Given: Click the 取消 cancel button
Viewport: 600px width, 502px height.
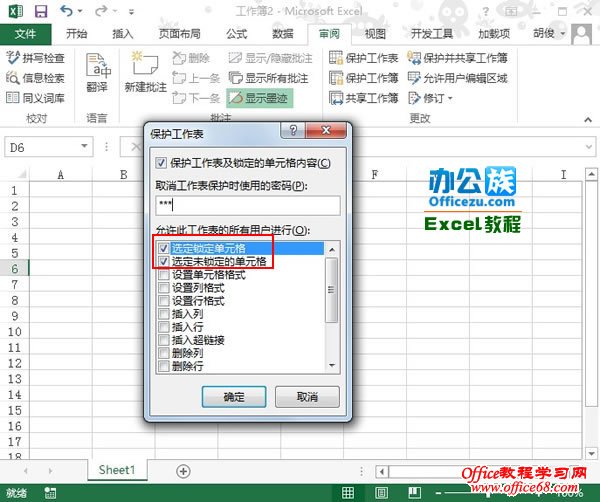Looking at the screenshot, I should click(307, 397).
